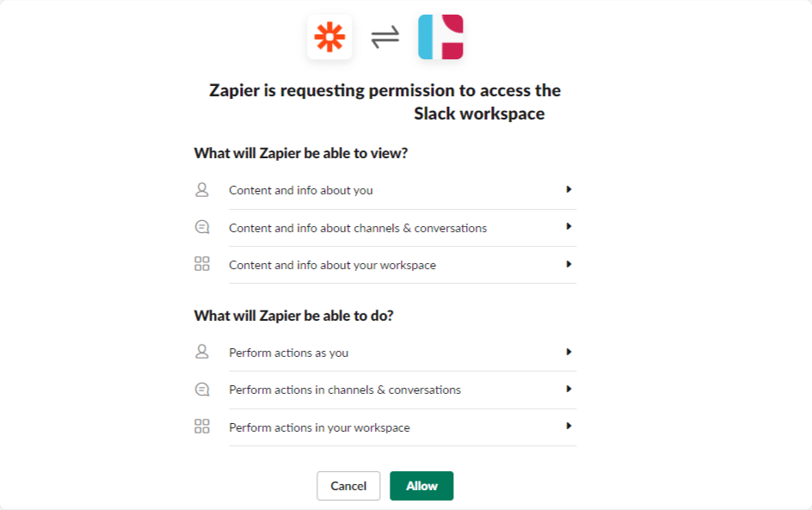Click the Slack workspace logo icon
The height and width of the screenshot is (510, 812).
tap(440, 38)
